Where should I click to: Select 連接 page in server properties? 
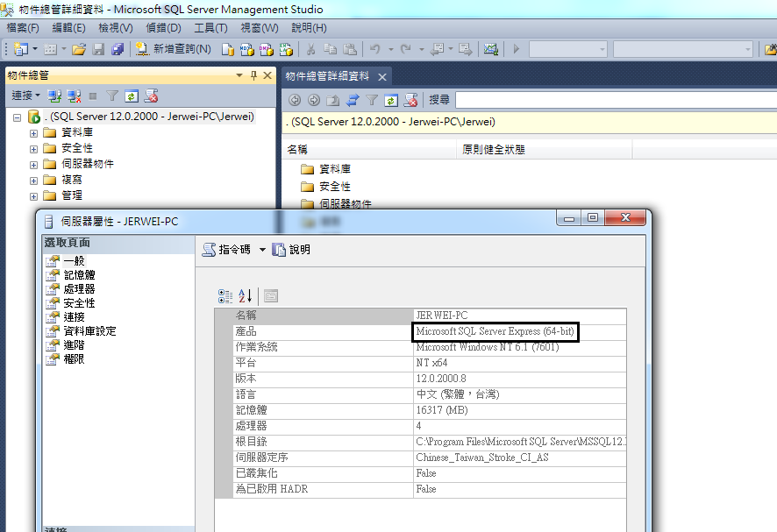pyautogui.click(x=74, y=317)
